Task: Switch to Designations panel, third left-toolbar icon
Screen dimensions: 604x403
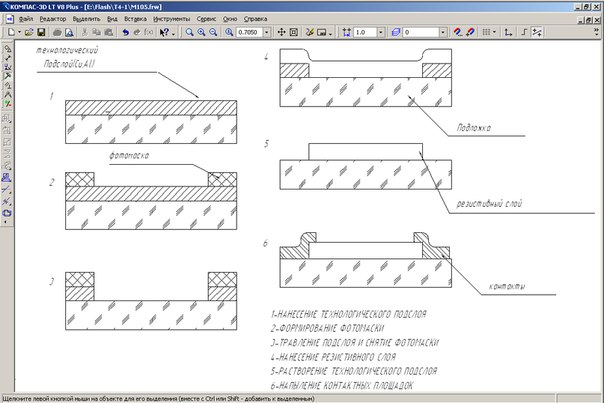Action: coord(7,67)
